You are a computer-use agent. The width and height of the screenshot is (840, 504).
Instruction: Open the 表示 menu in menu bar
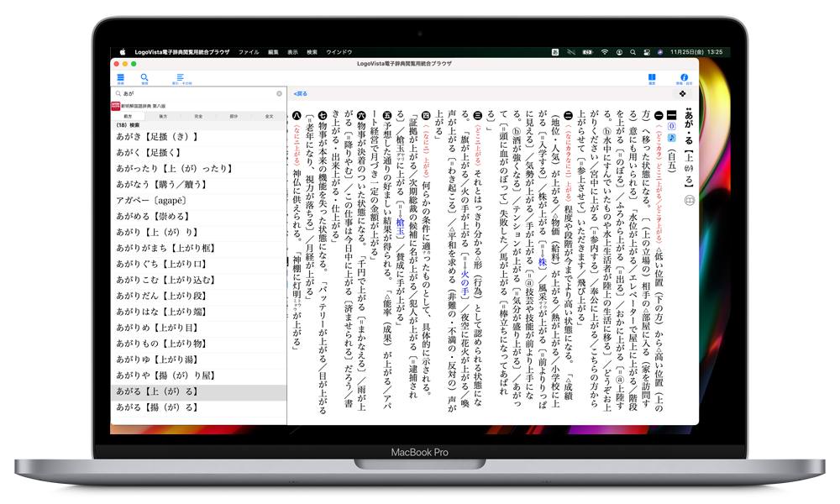tap(292, 52)
